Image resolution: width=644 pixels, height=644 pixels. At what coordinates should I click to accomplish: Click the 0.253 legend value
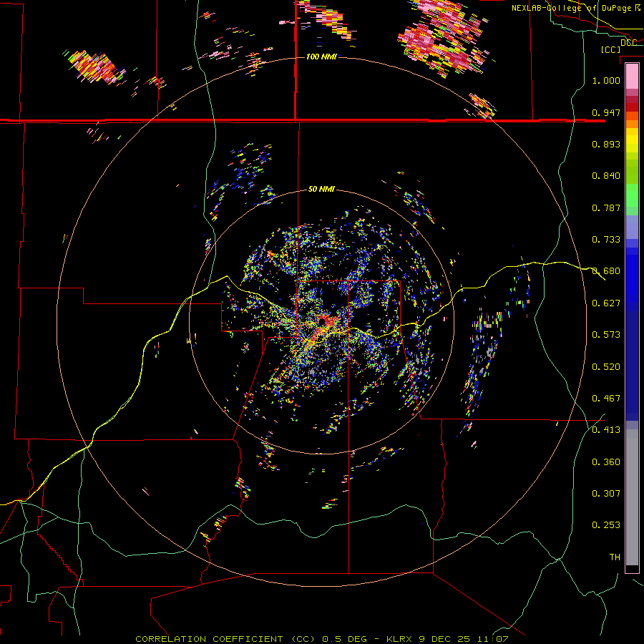[x=606, y=525]
